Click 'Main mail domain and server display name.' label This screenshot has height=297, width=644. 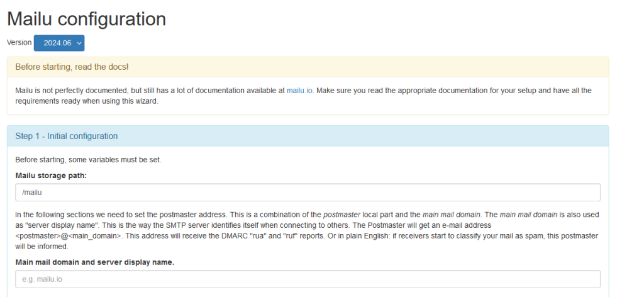click(x=95, y=262)
